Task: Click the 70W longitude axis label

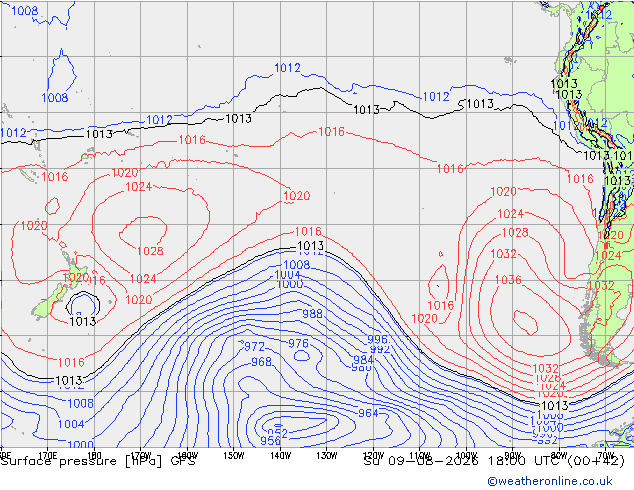Action: tap(606, 456)
